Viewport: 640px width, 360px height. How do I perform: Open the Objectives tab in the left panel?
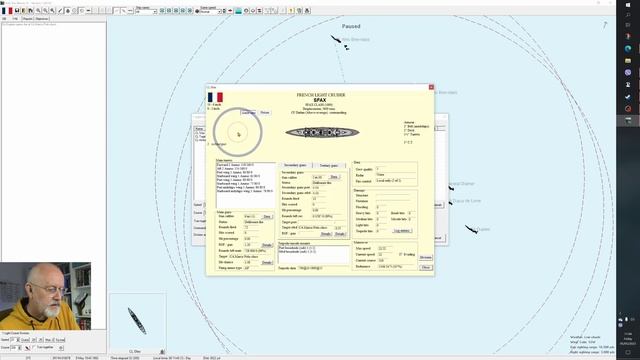[x=41, y=18]
